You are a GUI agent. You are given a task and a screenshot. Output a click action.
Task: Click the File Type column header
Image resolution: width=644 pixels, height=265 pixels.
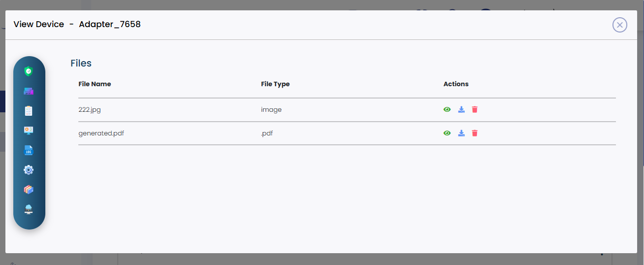coord(275,84)
